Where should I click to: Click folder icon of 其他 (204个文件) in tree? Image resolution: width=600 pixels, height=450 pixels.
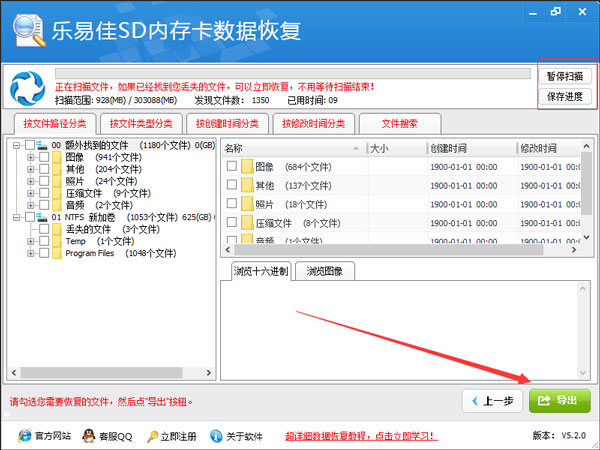pyautogui.click(x=57, y=169)
